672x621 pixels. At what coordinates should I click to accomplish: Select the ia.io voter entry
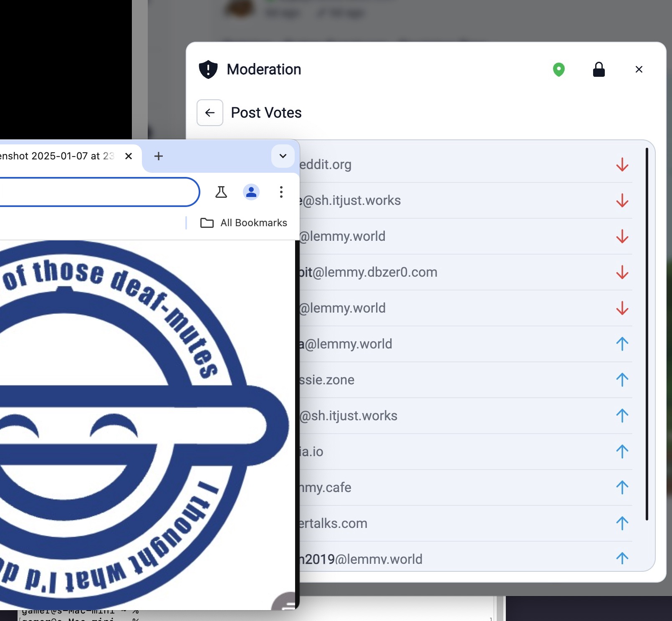coord(465,452)
